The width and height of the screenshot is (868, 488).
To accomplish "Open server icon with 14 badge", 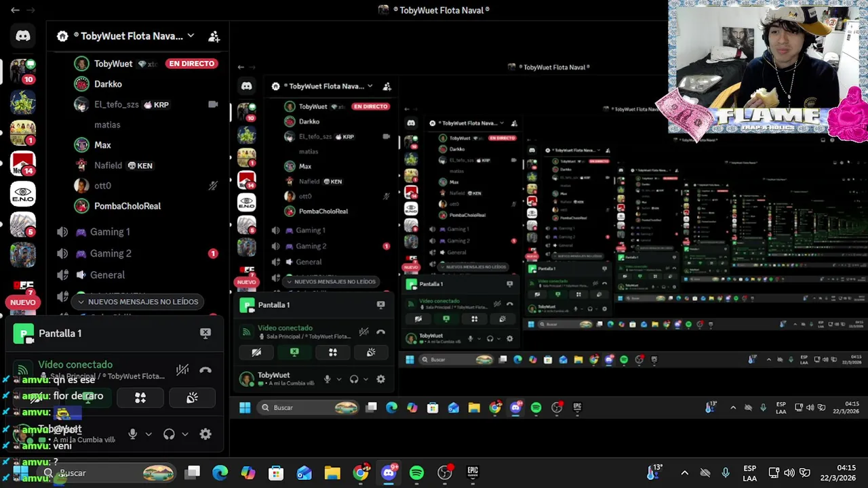I will (x=23, y=163).
